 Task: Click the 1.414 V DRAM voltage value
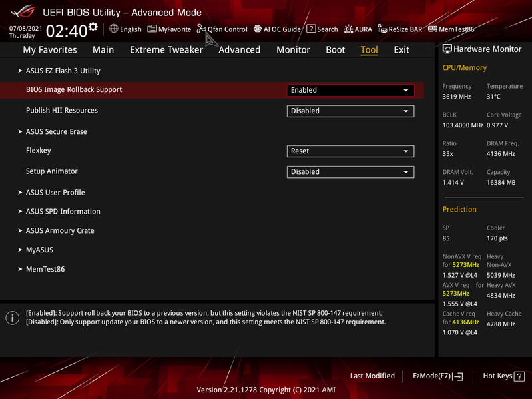click(x=453, y=183)
